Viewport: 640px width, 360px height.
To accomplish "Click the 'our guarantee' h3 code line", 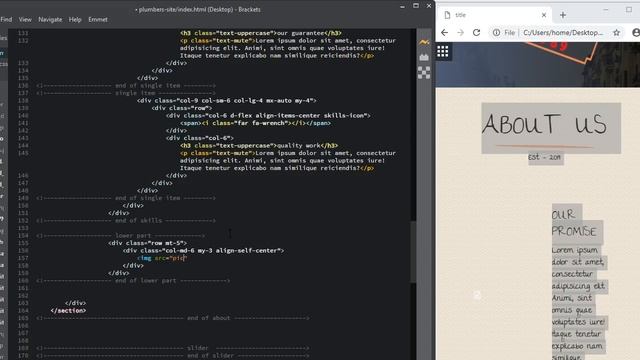I will click(260, 33).
